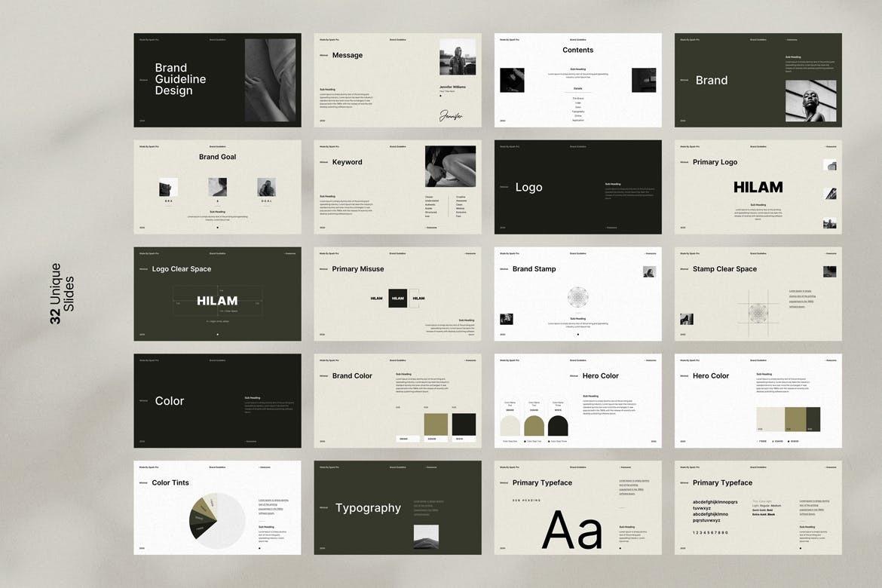Open the dark Typography section slide
Viewport: 882px width, 588px height.
pyautogui.click(x=397, y=508)
